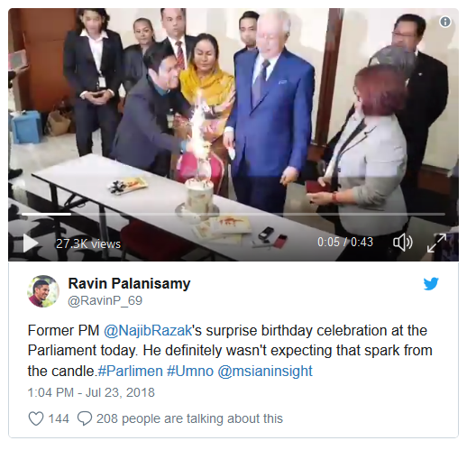Open @msianinsight mention link

click(x=265, y=371)
